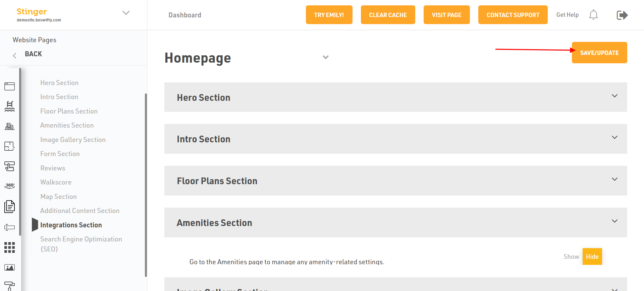The width and height of the screenshot is (644, 291).
Task: Click the logout arrow icon
Action: pos(622,15)
